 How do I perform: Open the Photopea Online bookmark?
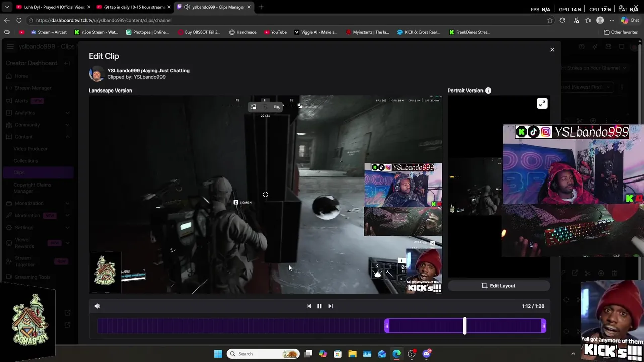tap(147, 32)
